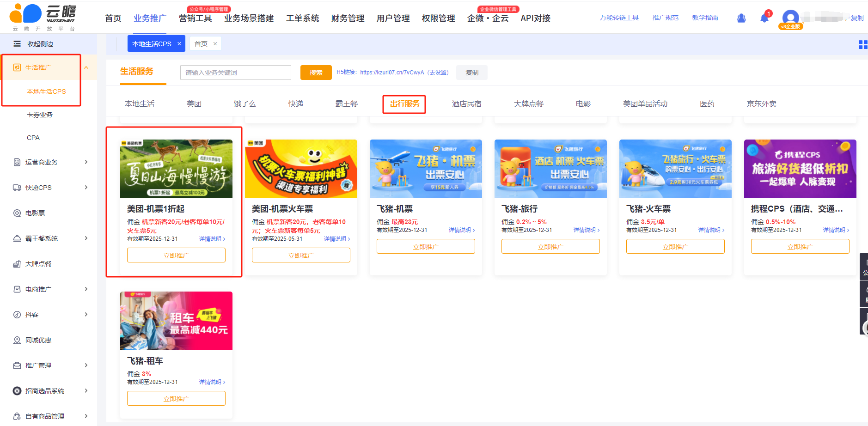This screenshot has width=868, height=426.
Task: Switch to the 京东外卖 category tab
Action: (x=761, y=104)
